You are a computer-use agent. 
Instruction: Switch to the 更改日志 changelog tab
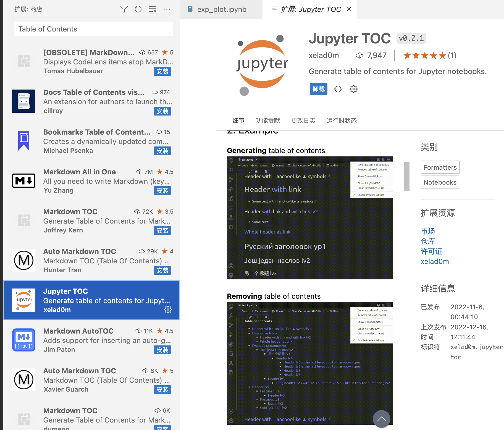[303, 120]
